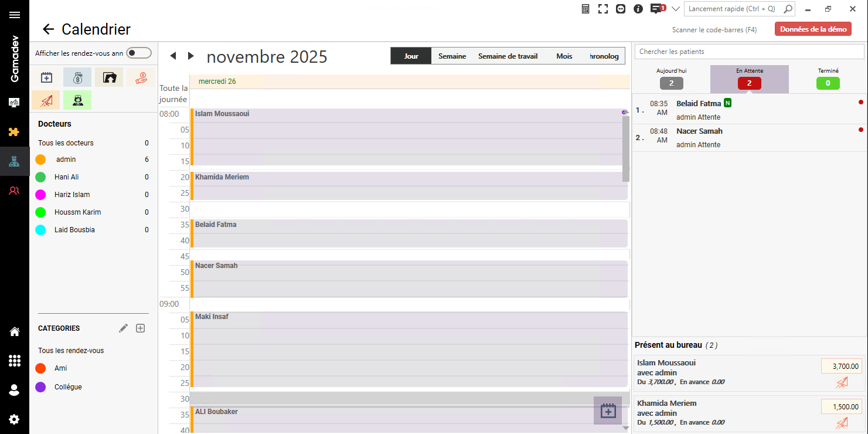Click the money bag icon
Screen dimensions: 868x434
pyautogui.click(x=77, y=77)
